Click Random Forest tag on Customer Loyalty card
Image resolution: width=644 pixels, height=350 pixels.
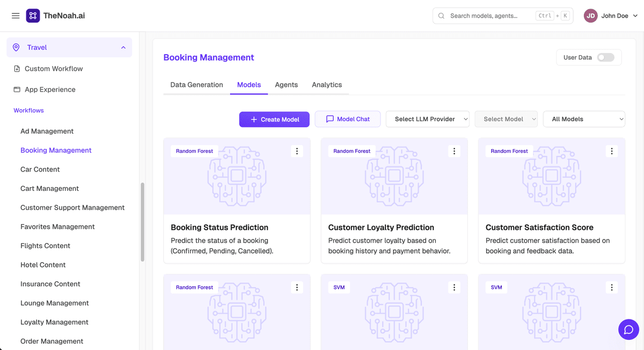coord(352,151)
